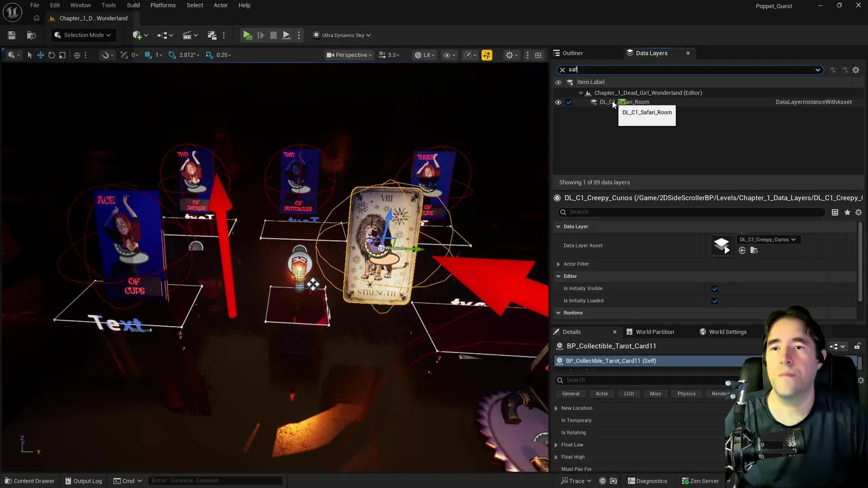Open the Lit view mode dropdown
This screenshot has height=488, width=868.
[x=425, y=55]
